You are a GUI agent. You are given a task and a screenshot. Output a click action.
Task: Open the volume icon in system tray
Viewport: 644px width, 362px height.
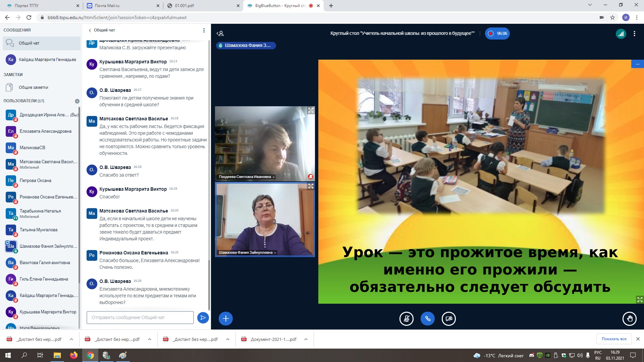pos(580,355)
